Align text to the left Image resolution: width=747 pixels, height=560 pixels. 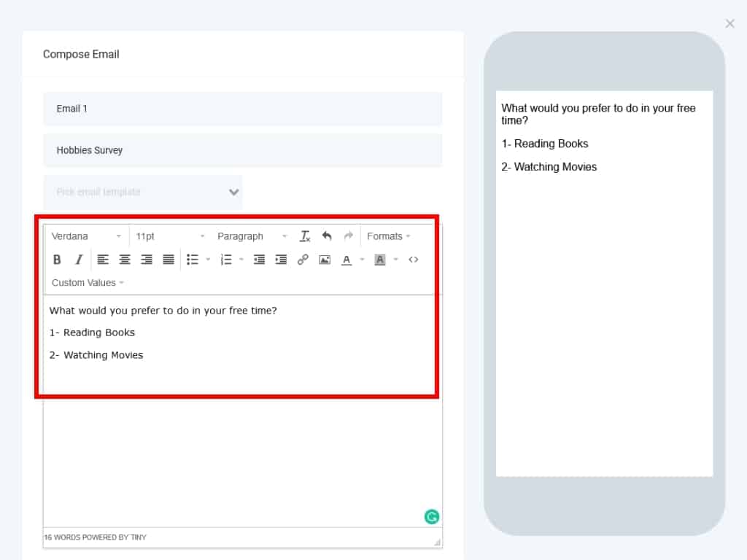click(x=103, y=260)
